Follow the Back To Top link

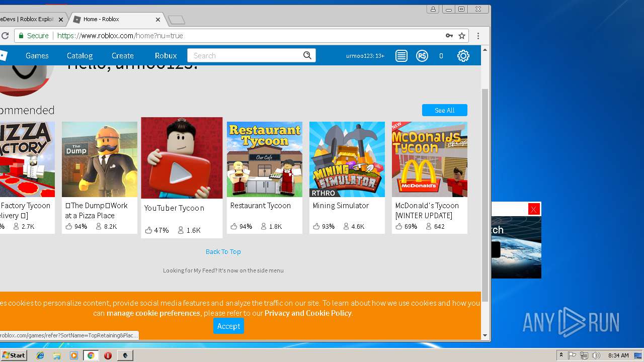(x=223, y=251)
